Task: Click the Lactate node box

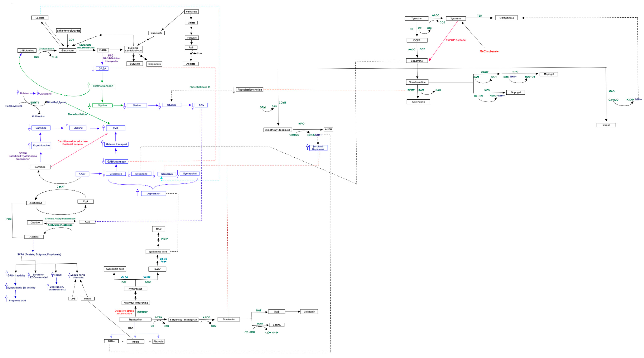Action: coord(40,18)
